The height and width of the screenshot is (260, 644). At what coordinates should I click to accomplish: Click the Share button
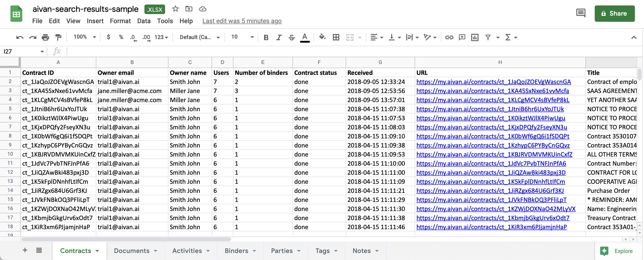[614, 13]
